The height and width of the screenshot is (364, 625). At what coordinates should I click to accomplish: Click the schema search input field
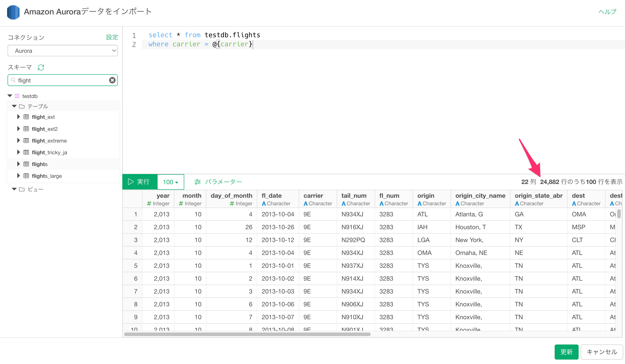63,80
